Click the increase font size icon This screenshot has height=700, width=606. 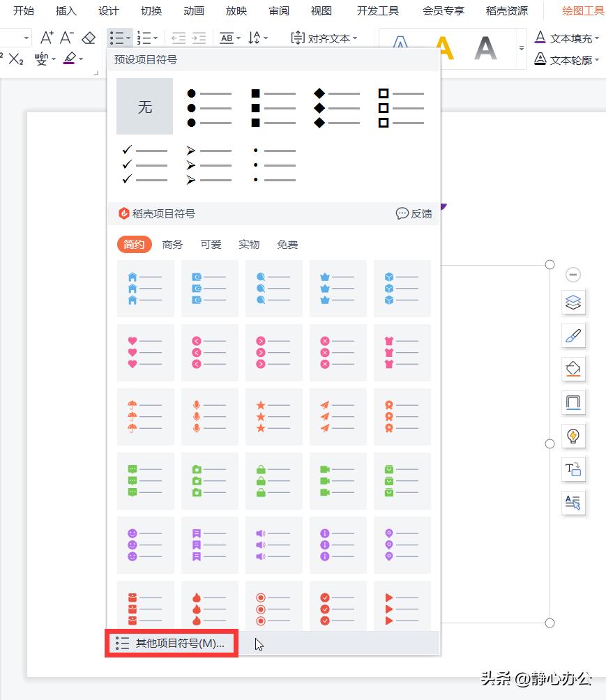click(x=47, y=38)
